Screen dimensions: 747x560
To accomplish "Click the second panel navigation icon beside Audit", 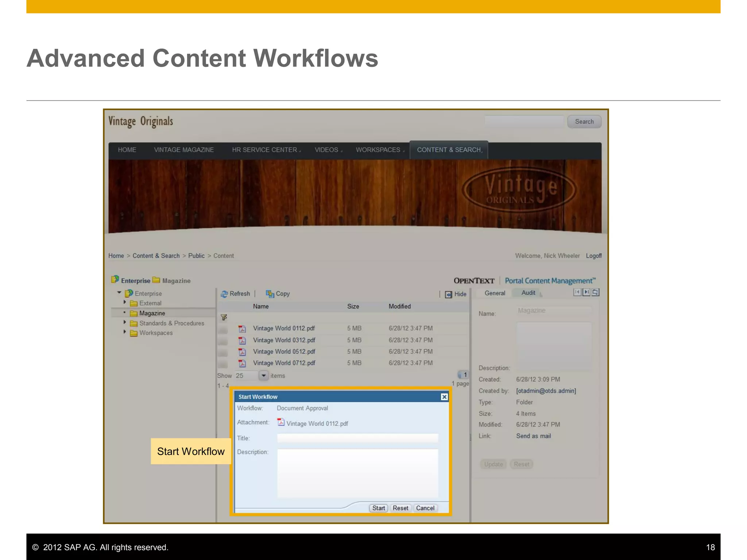I will 586,292.
